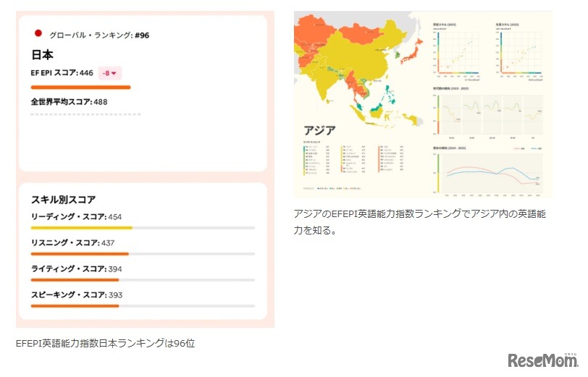The image size is (588, 377).
Task: Click the -8 score change badge
Action: (110, 73)
